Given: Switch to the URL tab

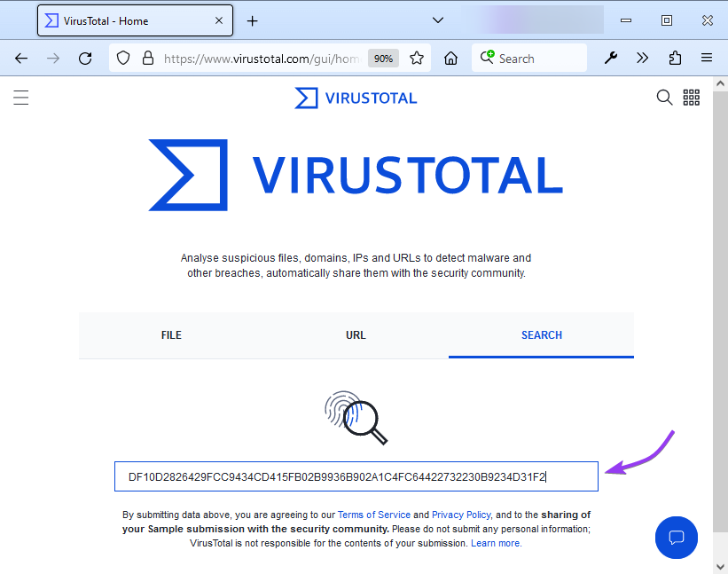Looking at the screenshot, I should (x=356, y=335).
